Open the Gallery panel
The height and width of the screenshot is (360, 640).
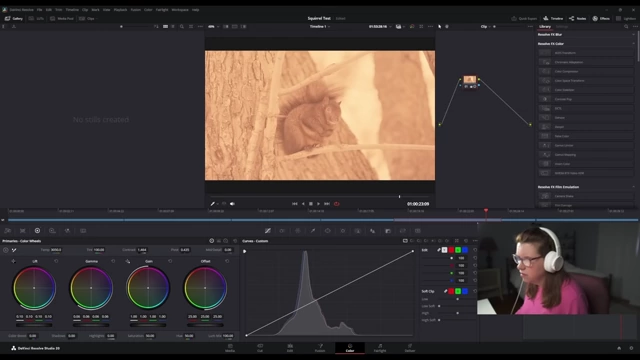tap(14, 18)
